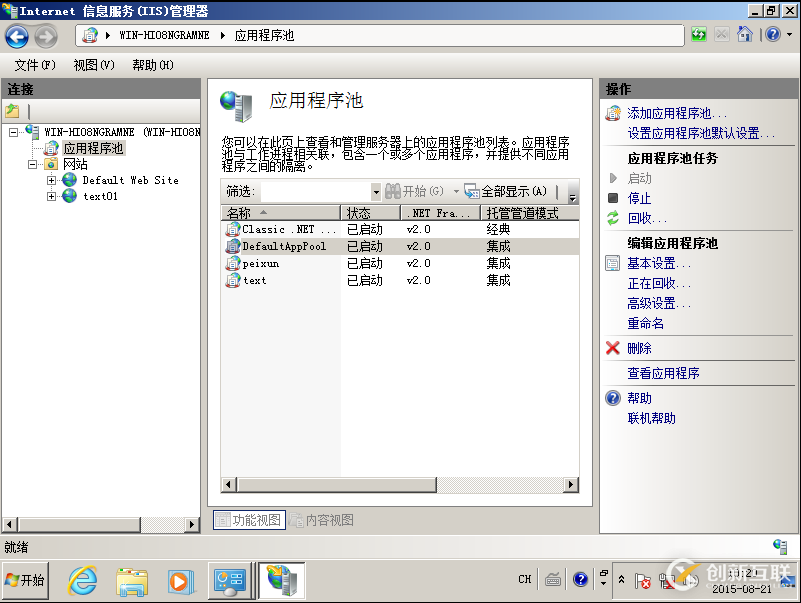This screenshot has height=603, width=801.
Task: Click the red X 删除 icon
Action: coord(613,348)
